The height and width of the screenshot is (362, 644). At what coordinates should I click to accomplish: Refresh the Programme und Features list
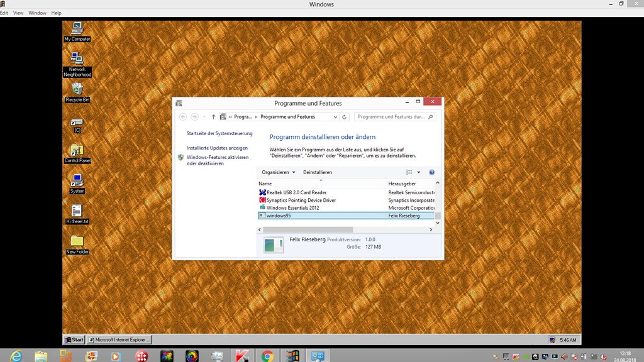coord(344,117)
